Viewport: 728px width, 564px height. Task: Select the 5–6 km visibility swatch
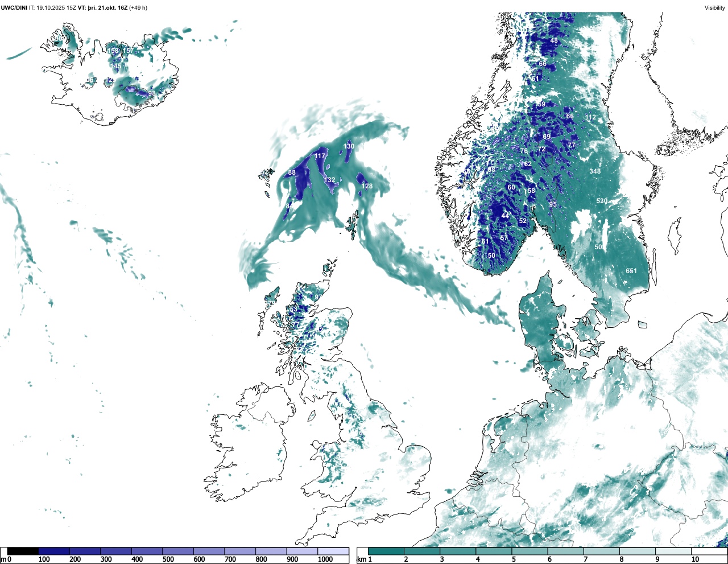pos(530,551)
